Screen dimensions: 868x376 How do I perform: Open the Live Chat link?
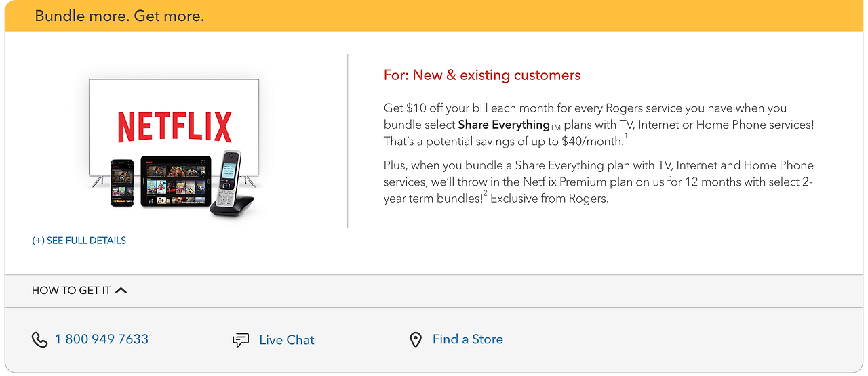[287, 340]
